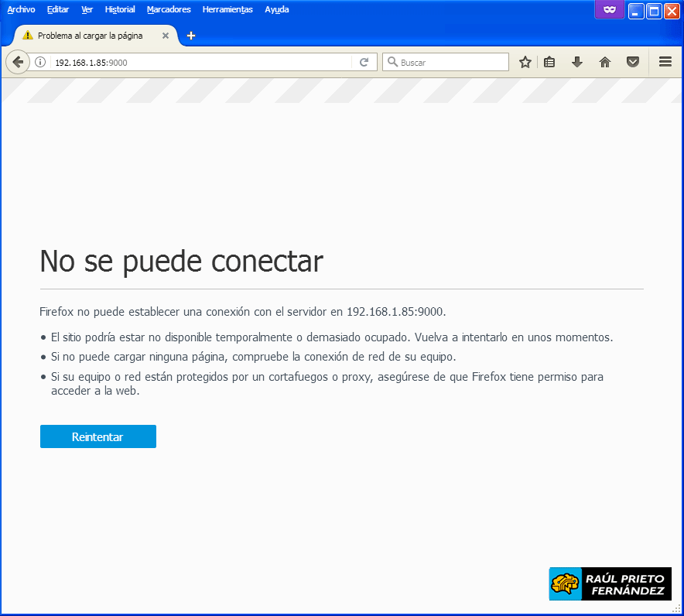684x616 pixels.
Task: Bookmark this page with the star icon
Action: 525,62
